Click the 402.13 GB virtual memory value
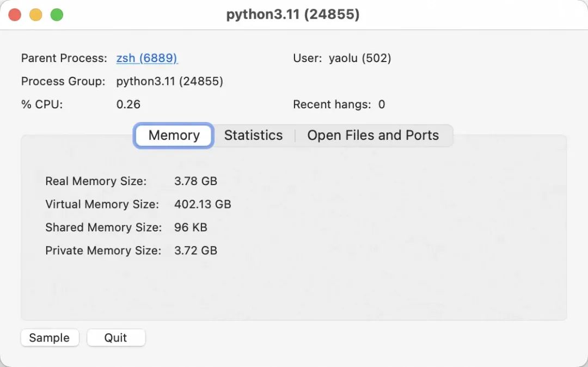The image size is (588, 367). (203, 205)
